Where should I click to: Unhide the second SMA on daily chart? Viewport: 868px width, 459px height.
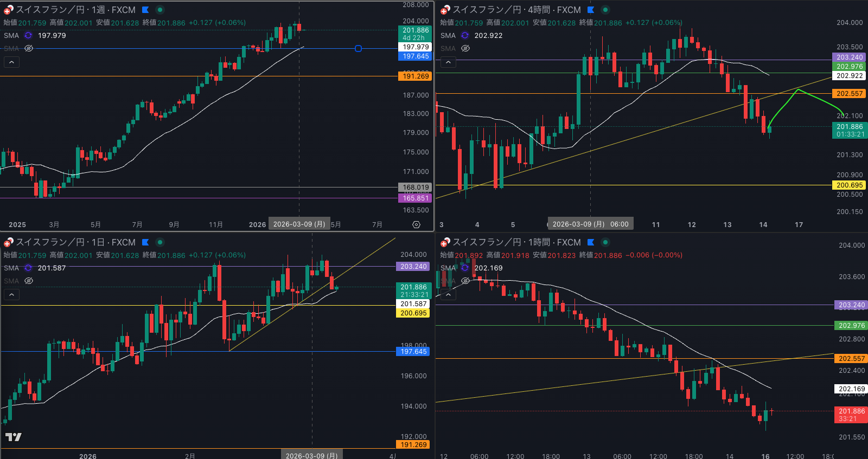29,281
